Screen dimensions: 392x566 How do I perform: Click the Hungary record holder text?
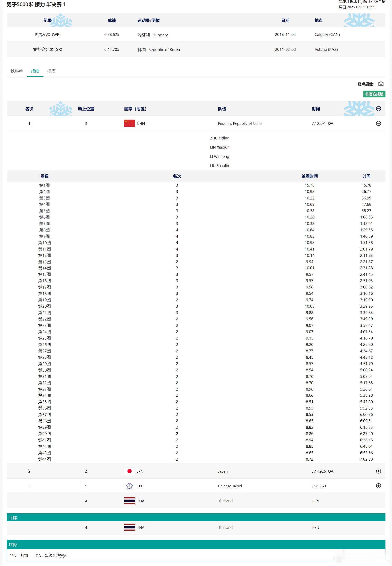(153, 35)
